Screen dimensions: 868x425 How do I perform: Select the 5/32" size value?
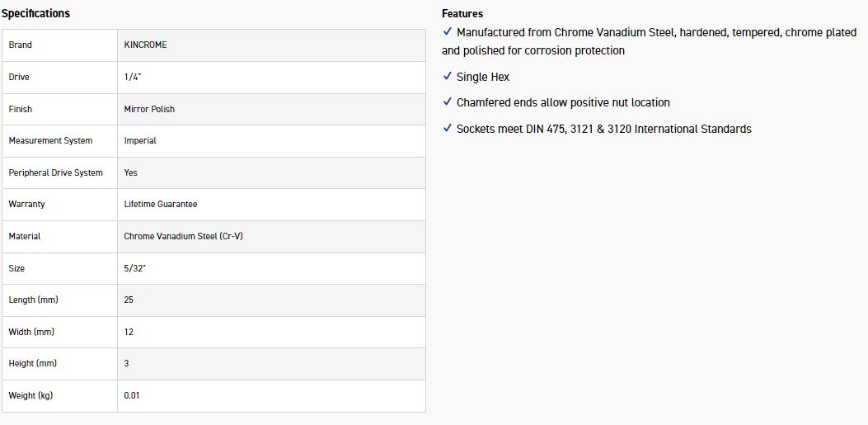click(135, 268)
